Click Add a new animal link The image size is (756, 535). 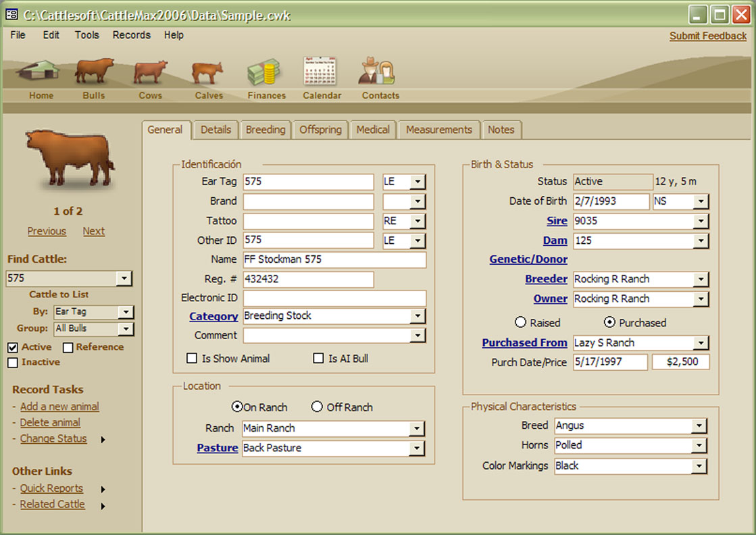coord(59,407)
